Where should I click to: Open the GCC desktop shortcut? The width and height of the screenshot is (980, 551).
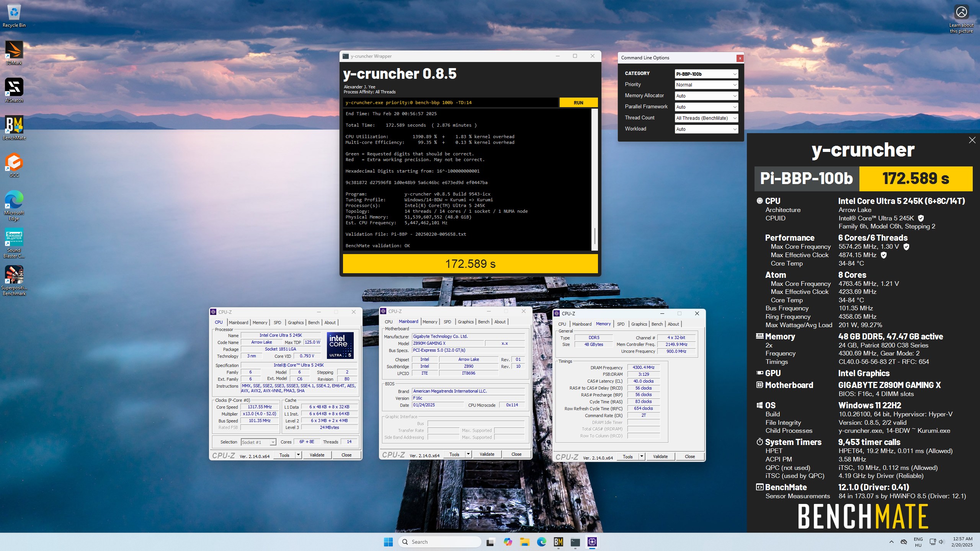coord(14,165)
